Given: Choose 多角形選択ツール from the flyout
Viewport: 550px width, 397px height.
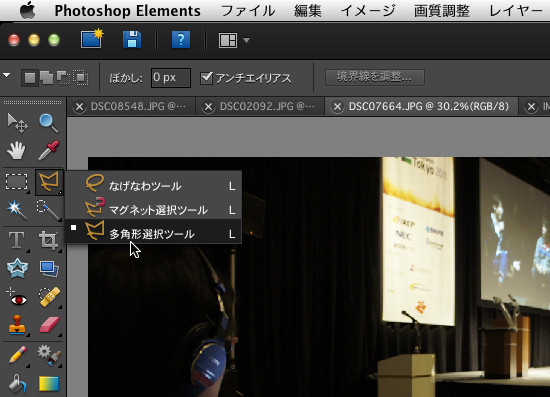Looking at the screenshot, I should (x=153, y=232).
